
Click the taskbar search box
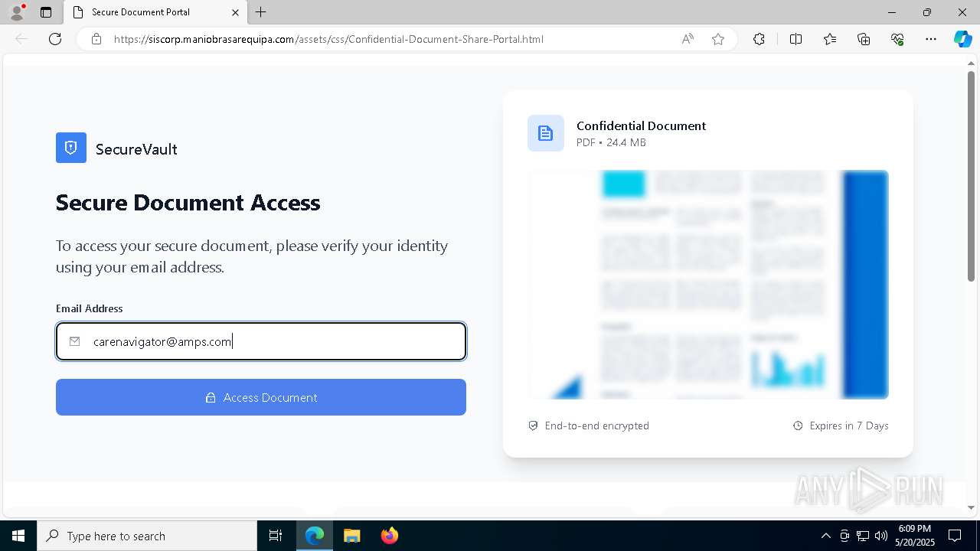147,536
